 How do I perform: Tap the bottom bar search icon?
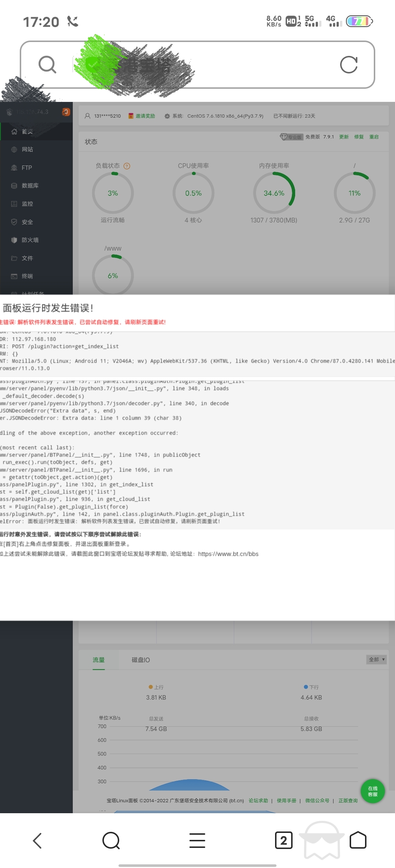(111, 841)
